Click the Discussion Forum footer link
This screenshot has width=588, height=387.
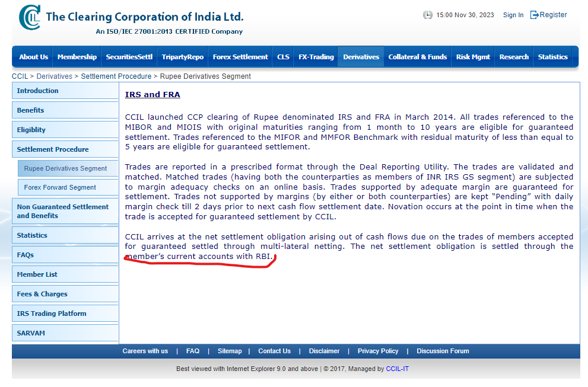coord(443,351)
